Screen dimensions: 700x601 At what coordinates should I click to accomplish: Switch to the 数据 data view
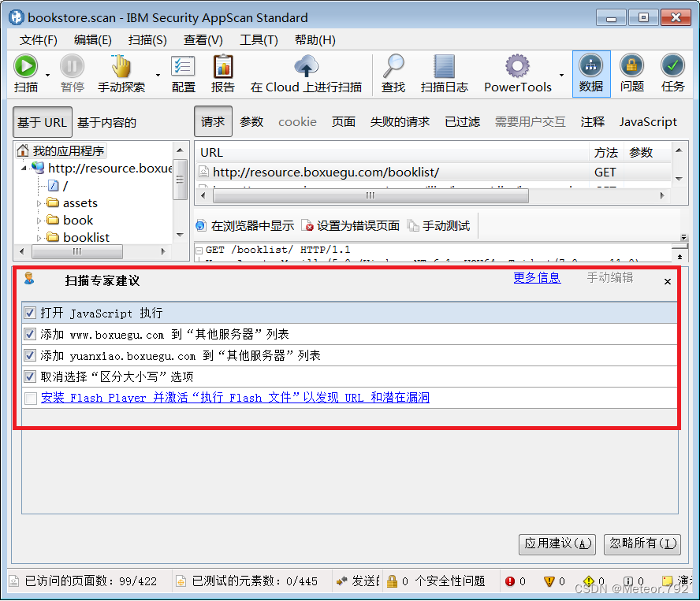click(x=591, y=73)
